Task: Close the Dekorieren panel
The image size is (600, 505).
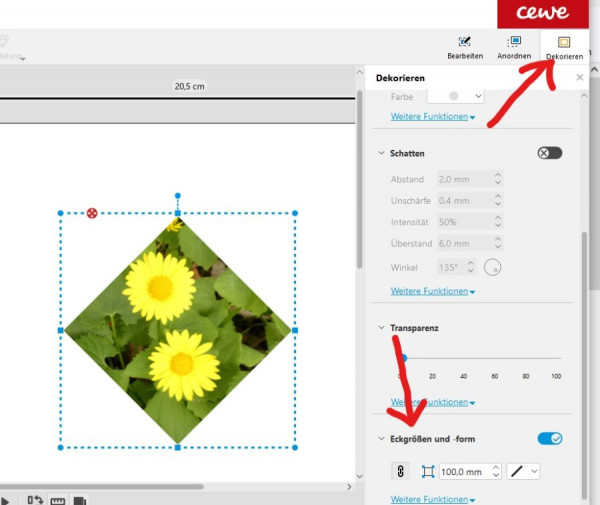Action: [x=580, y=78]
